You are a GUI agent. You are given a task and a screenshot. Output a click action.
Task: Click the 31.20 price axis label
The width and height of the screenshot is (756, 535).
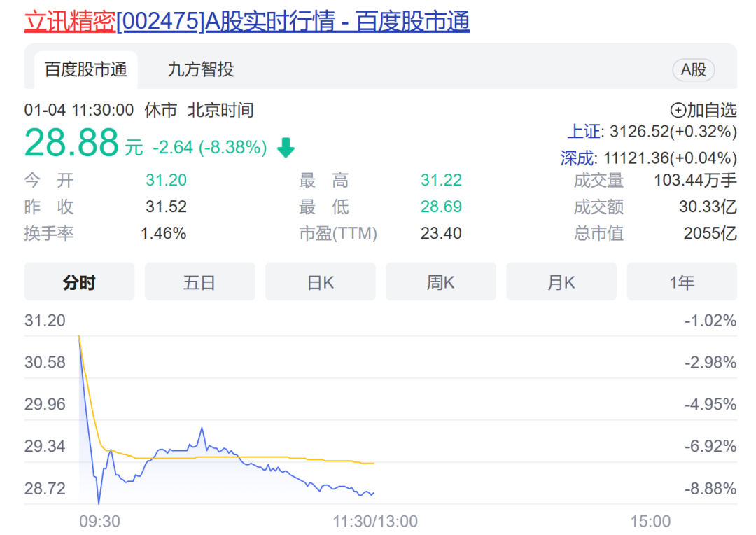click(45, 320)
